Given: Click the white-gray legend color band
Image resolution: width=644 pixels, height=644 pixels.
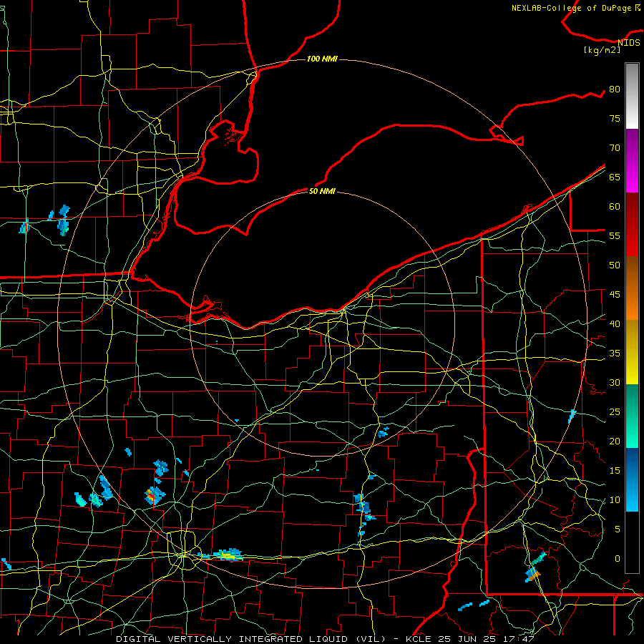Looking at the screenshot, I should 632,96.
